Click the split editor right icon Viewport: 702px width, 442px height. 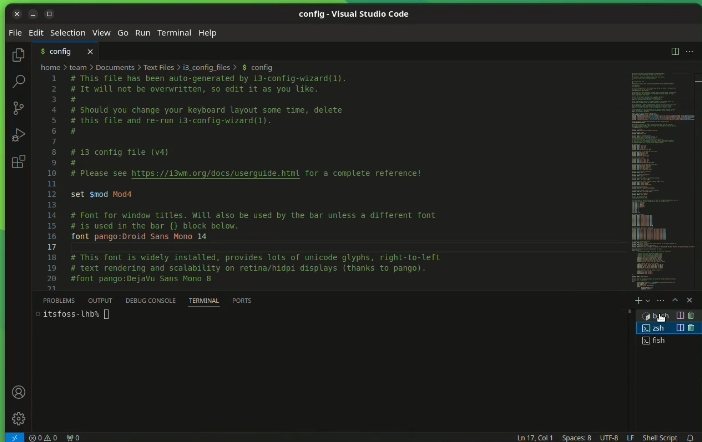[x=676, y=51]
